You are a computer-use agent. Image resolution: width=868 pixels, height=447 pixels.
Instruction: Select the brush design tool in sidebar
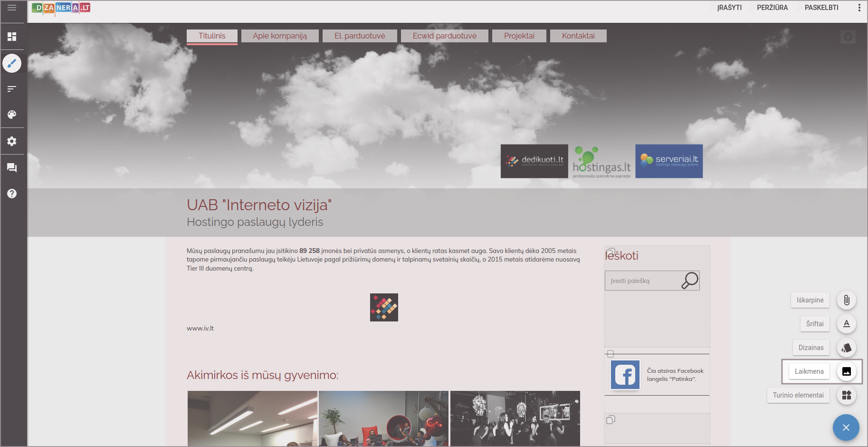[12, 63]
